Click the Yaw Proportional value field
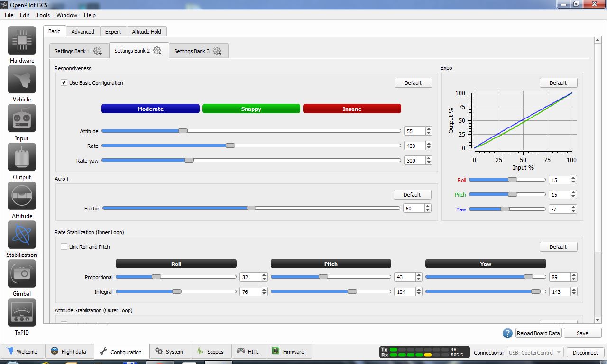Screen dimensions: 607x364 (560, 277)
